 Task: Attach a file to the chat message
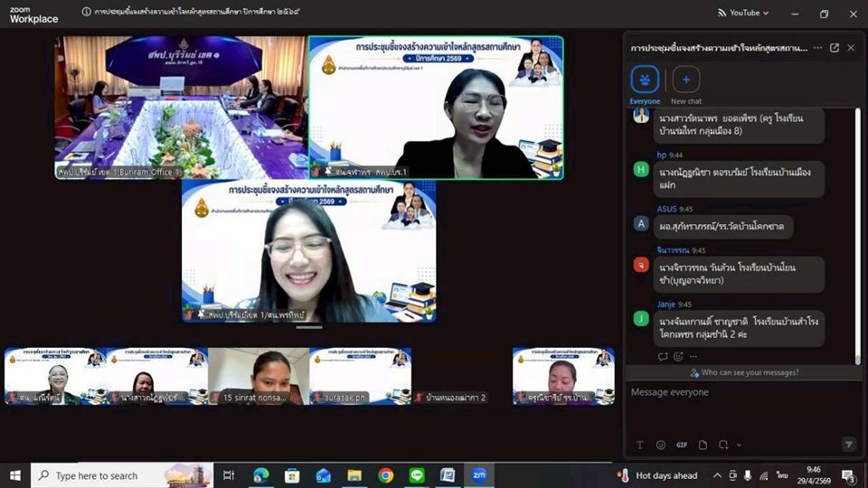(x=703, y=445)
